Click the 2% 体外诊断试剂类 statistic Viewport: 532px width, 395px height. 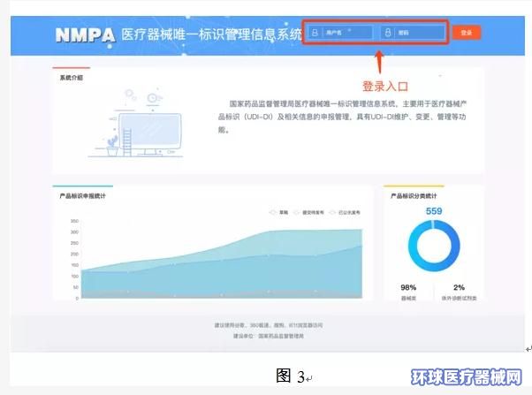pos(459,292)
